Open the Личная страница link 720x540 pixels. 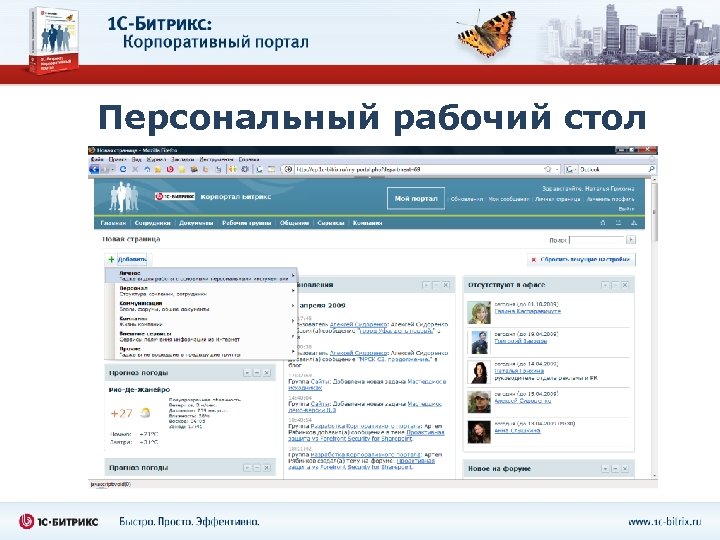click(557, 199)
